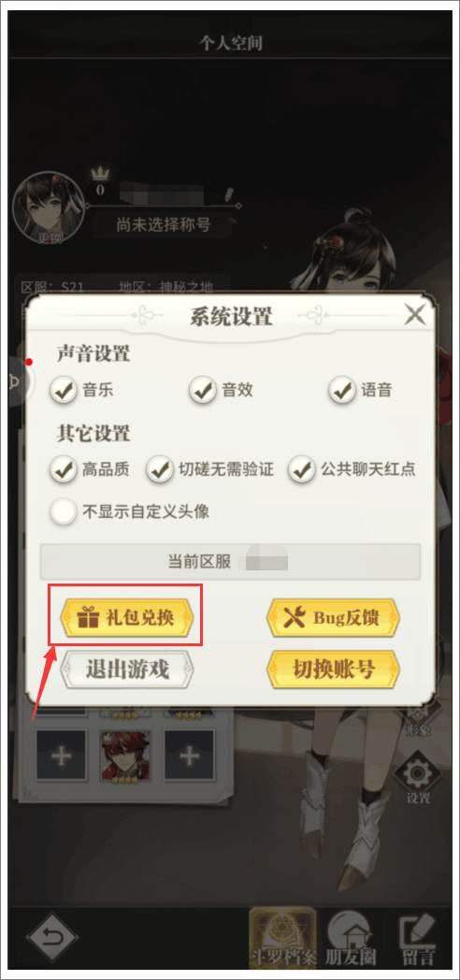This screenshot has height=980, width=460.
Task: Open the Bug反馈 feedback button
Action: (x=333, y=617)
